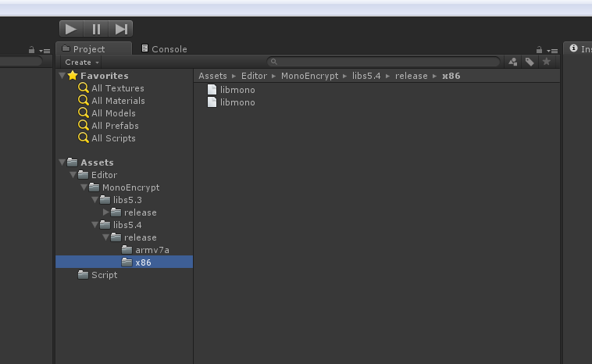Select the Favorites star heading
This screenshot has height=364, width=592.
98,76
